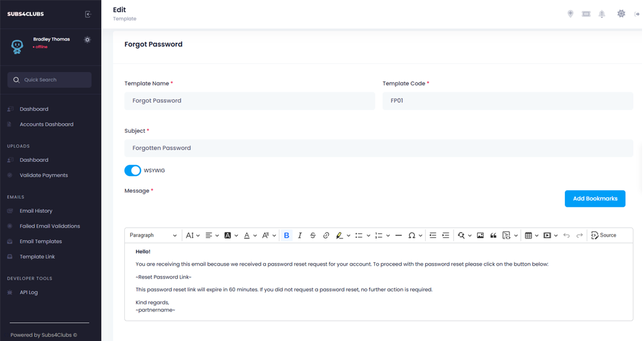Screen dimensions: 644x341
Task: Expand the text alignment dropdown
Action: pyautogui.click(x=211, y=236)
